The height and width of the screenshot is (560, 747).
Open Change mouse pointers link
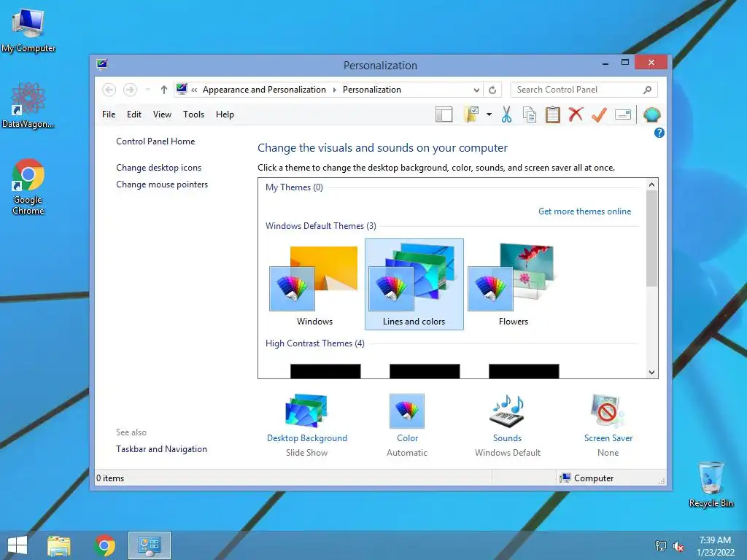click(x=162, y=184)
